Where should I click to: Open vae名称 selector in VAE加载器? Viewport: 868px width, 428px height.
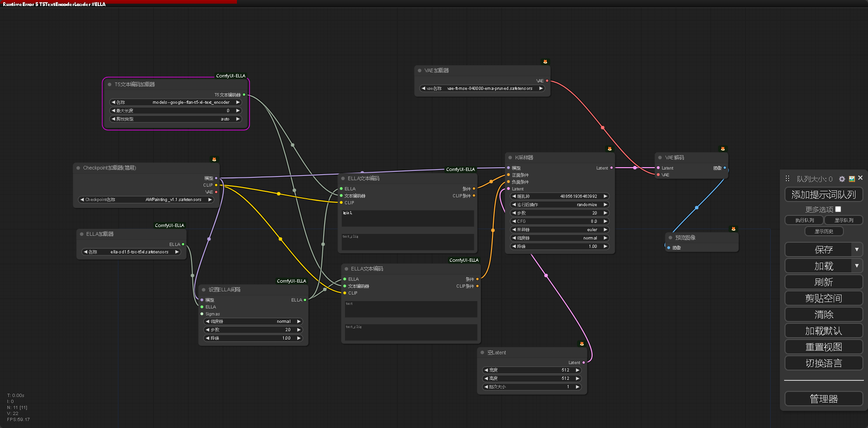coord(482,88)
